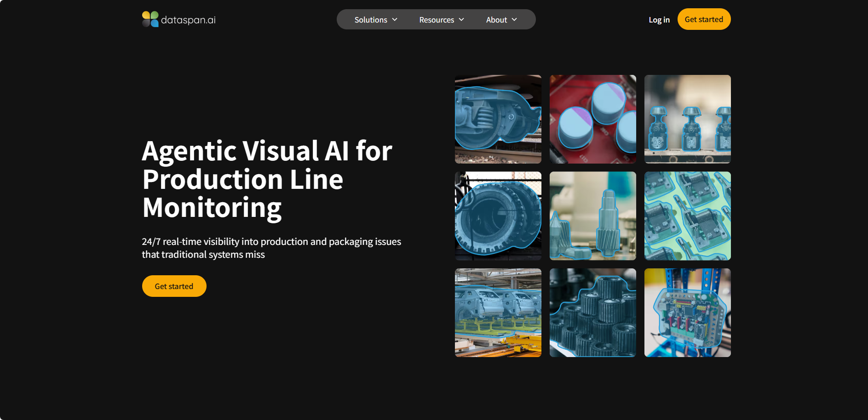Viewport: 868px width, 420px height.
Task: Expand the About dropdown chevron
Action: [514, 20]
